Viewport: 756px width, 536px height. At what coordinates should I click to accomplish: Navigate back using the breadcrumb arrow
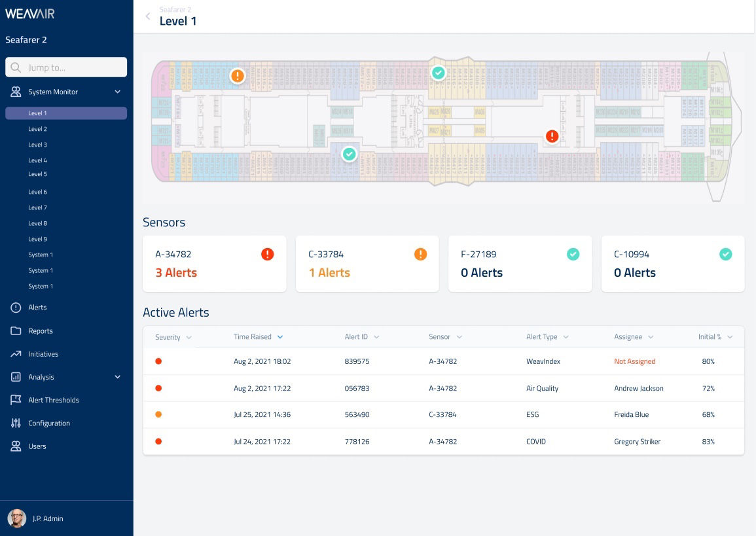(148, 16)
